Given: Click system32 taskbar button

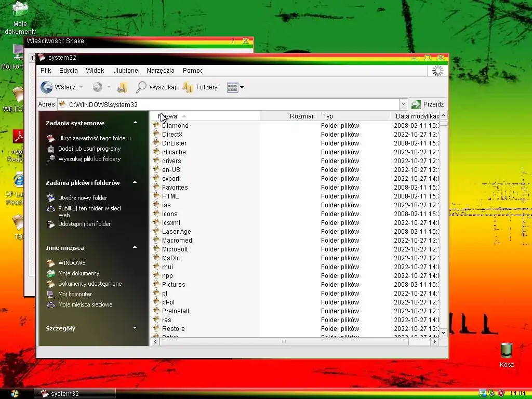Looking at the screenshot, I should (x=75, y=394).
